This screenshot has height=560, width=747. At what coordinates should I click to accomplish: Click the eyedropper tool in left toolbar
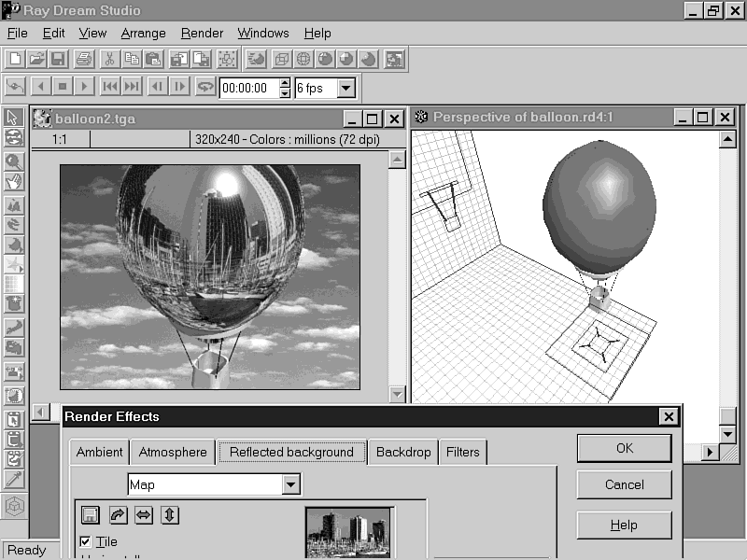tap(13, 479)
